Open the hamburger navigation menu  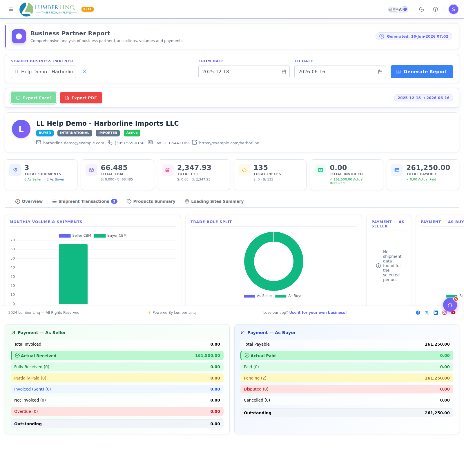(11, 9)
